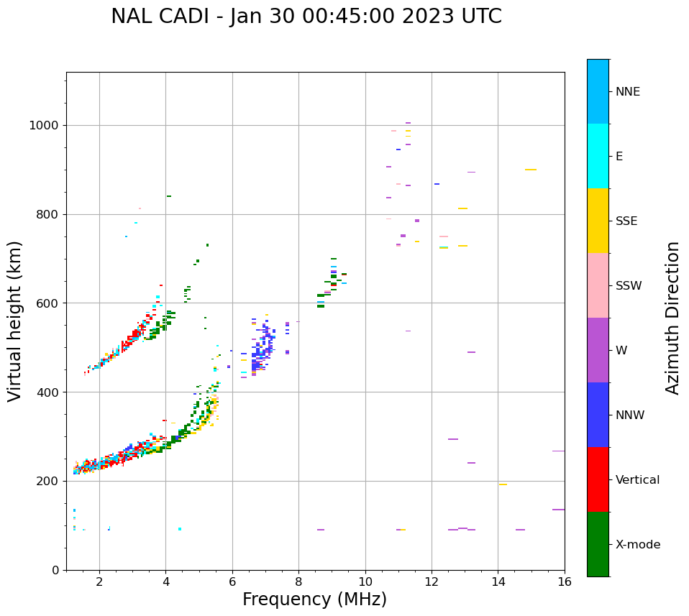The image size is (689, 616).
Task: Click the 8 tick on frequency axis
Action: click(298, 581)
